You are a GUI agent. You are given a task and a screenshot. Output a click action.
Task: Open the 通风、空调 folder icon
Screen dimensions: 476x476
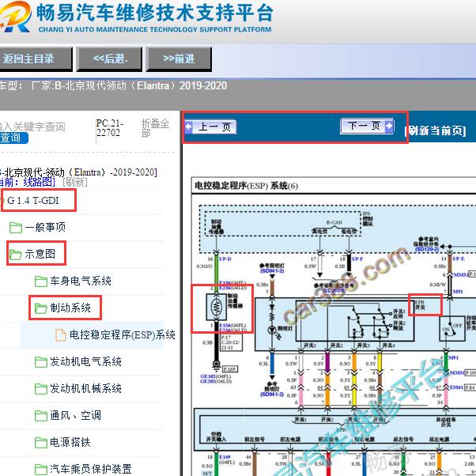click(x=40, y=416)
